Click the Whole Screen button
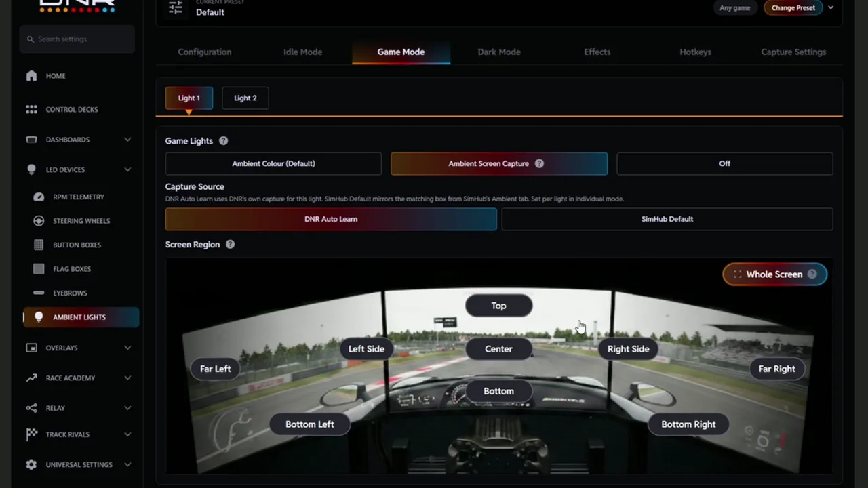 point(774,274)
